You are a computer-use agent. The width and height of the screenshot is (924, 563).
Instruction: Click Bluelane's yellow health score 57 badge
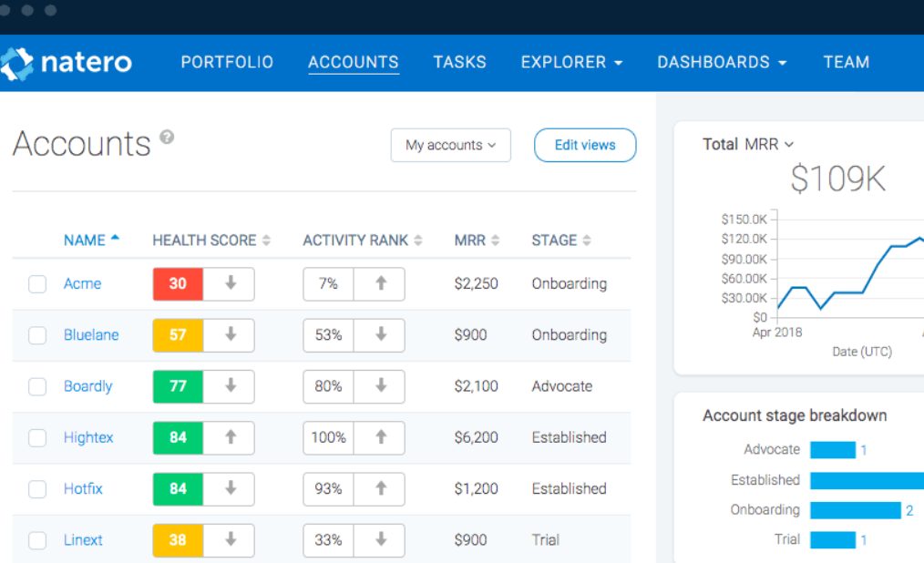point(178,335)
